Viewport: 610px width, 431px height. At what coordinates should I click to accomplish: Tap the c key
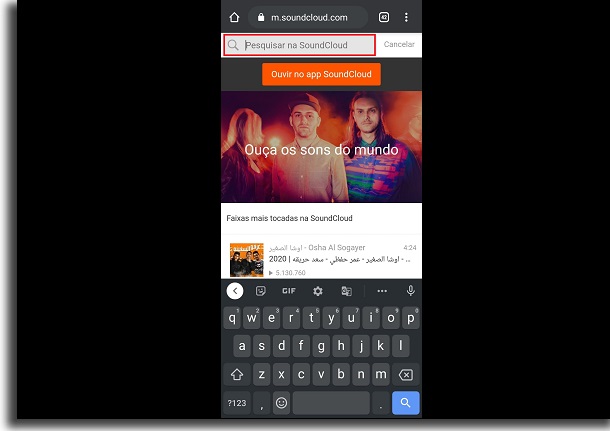tap(301, 375)
